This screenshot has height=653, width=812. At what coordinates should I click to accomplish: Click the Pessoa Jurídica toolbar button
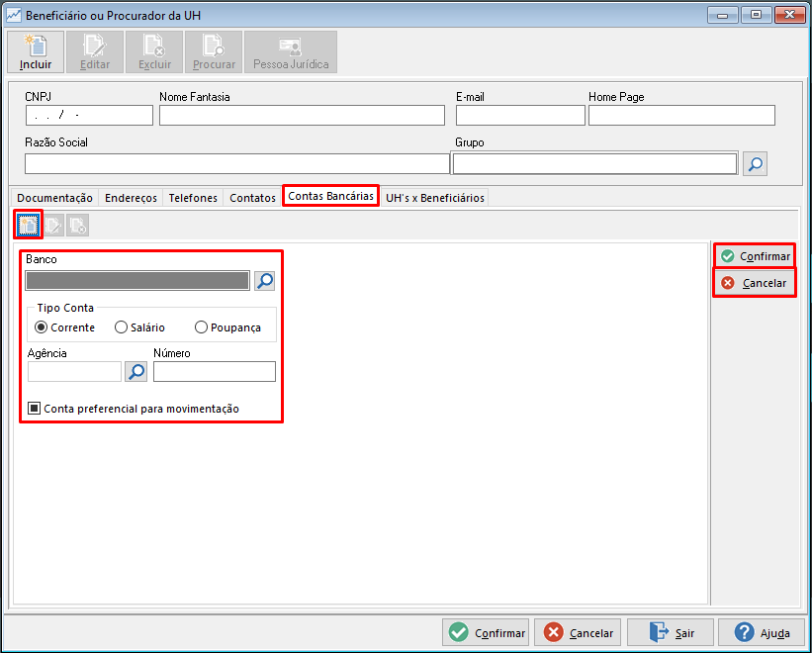point(291,51)
